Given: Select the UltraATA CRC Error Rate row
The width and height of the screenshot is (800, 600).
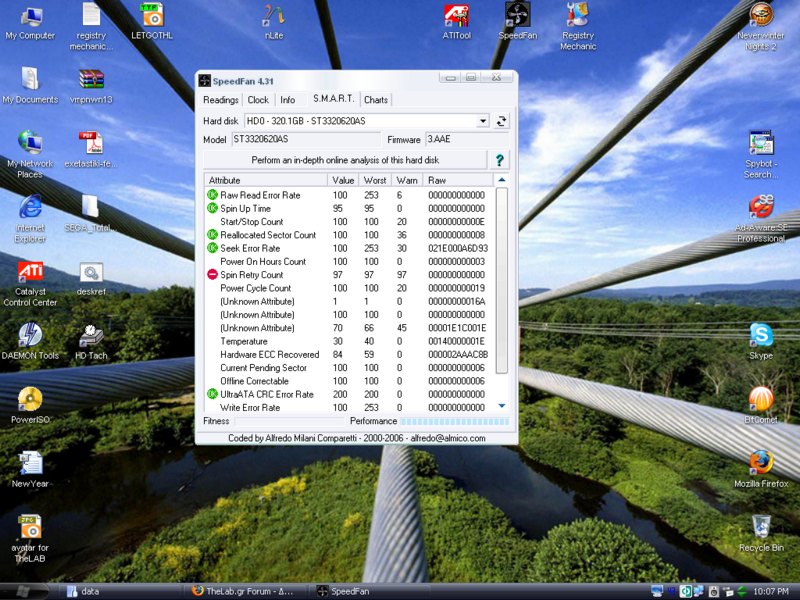Looking at the screenshot, I should pos(349,394).
